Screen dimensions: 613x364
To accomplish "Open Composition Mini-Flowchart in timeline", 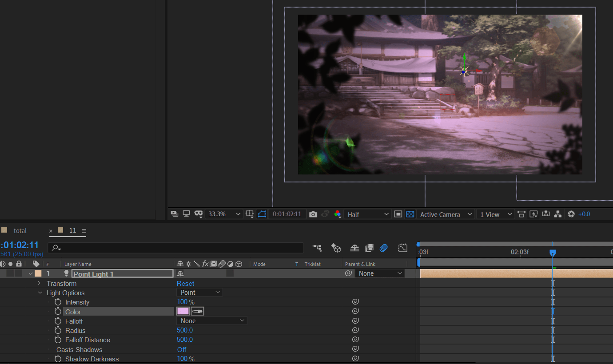I will tap(317, 248).
